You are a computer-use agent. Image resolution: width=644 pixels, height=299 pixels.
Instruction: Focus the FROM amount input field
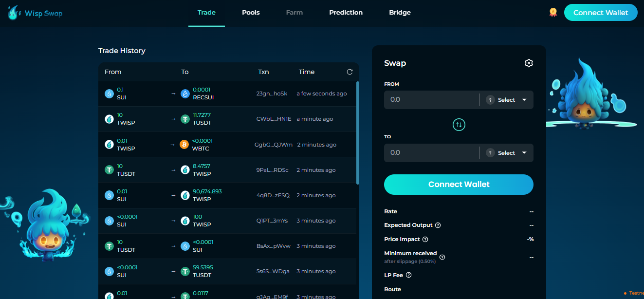[x=431, y=100]
